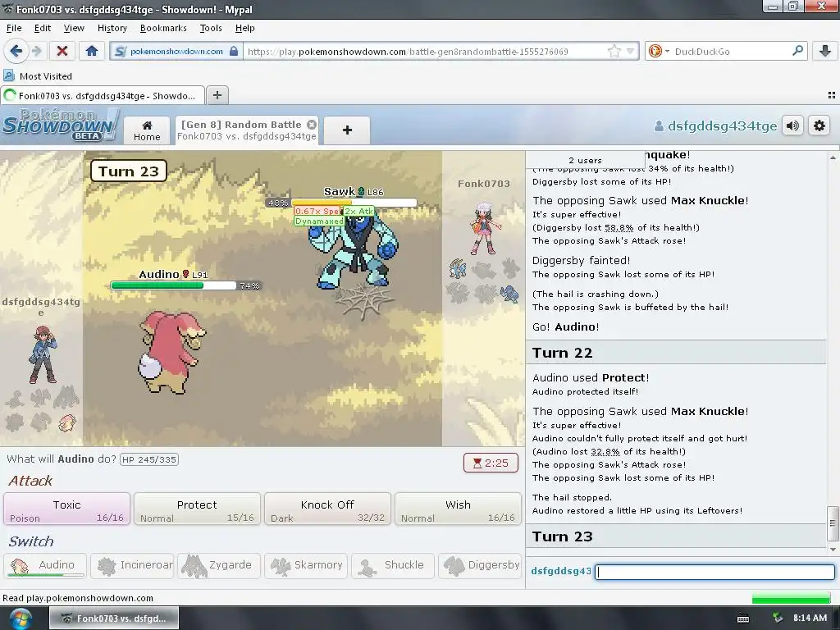
Task: Open the downloads arrow button
Action: pos(825,51)
